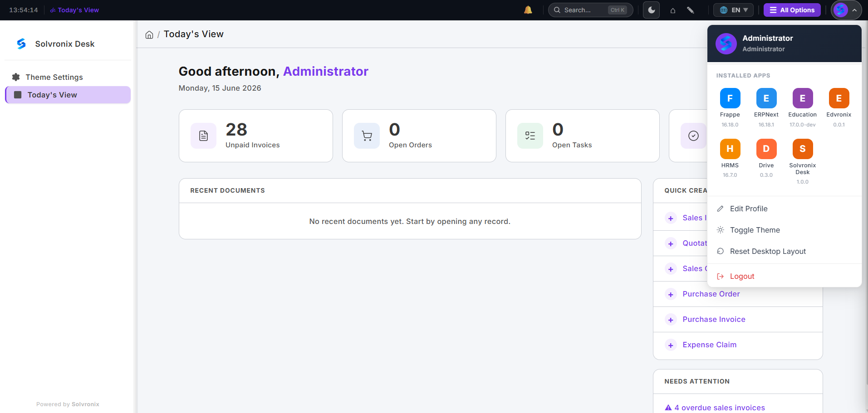Open the Open Orders cart icon

[367, 136]
